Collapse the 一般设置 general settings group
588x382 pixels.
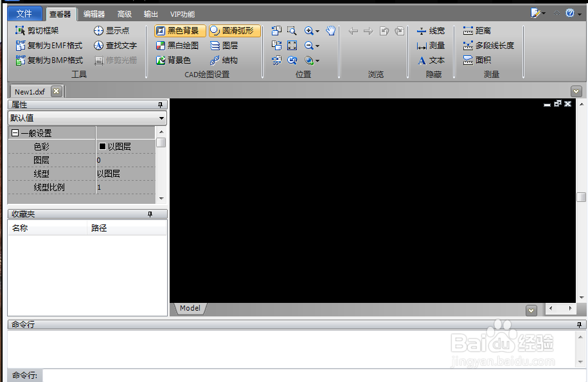coord(15,133)
